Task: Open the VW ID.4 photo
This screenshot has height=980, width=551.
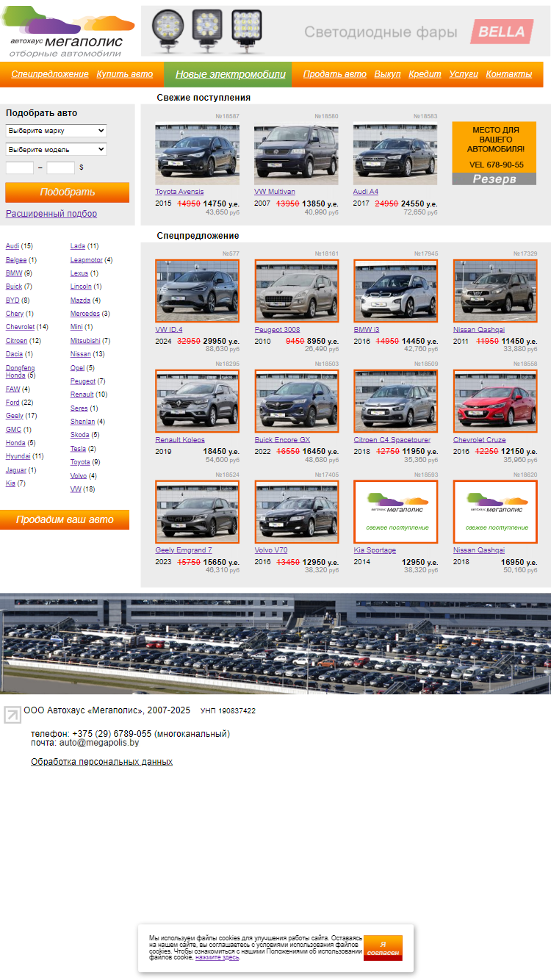Action: click(197, 291)
